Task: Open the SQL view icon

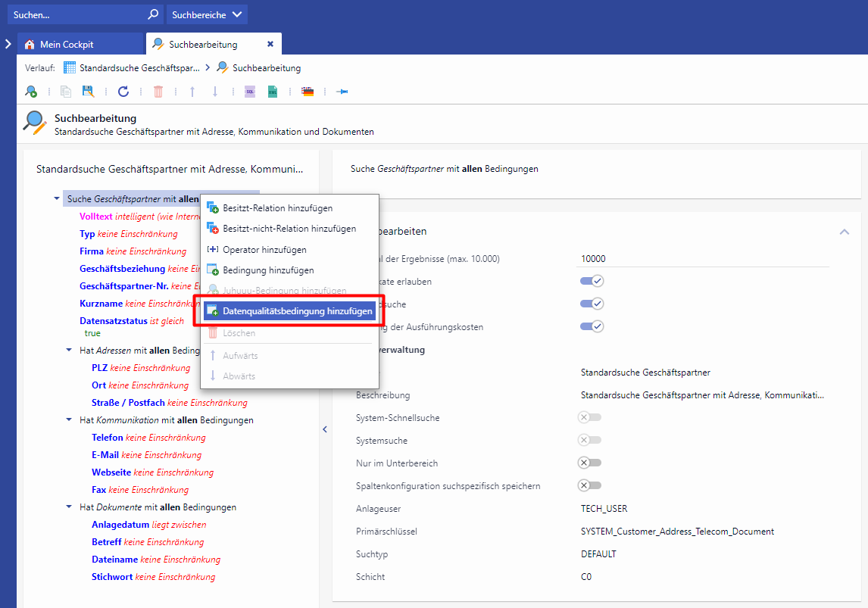Action: (x=250, y=92)
